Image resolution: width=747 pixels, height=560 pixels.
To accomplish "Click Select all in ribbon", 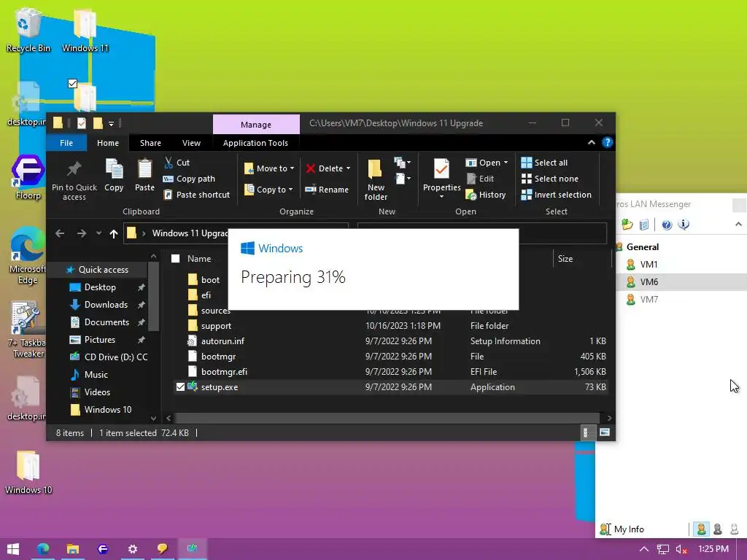I will [x=544, y=163].
